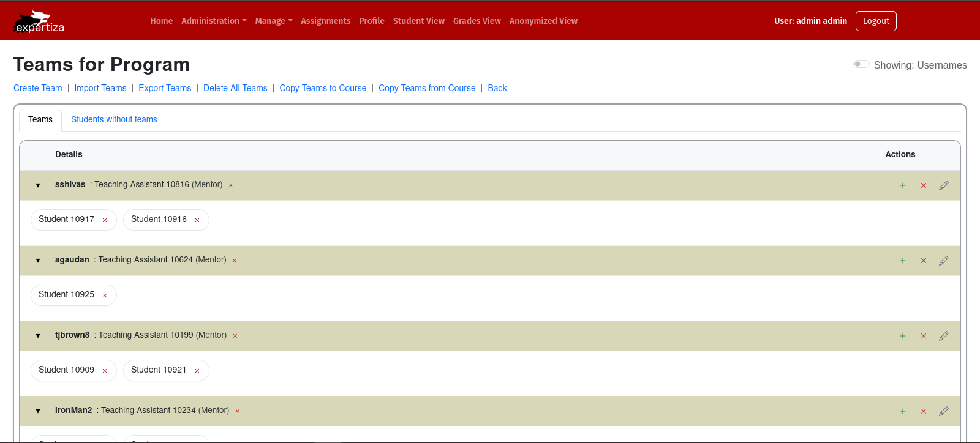Delete the sshivas team with red X

pyautogui.click(x=923, y=185)
